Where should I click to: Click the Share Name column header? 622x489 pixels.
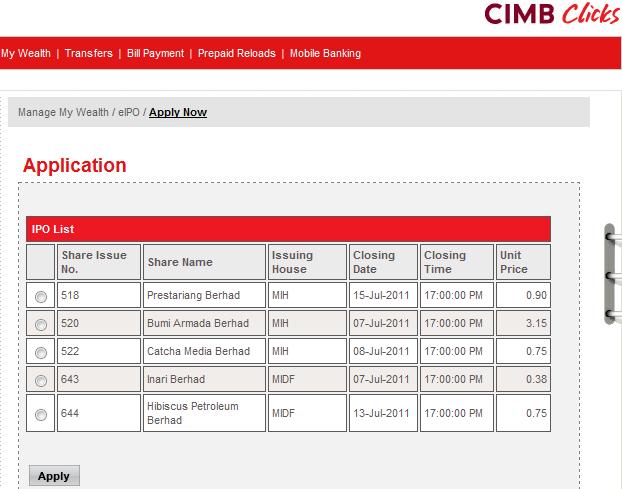point(204,262)
